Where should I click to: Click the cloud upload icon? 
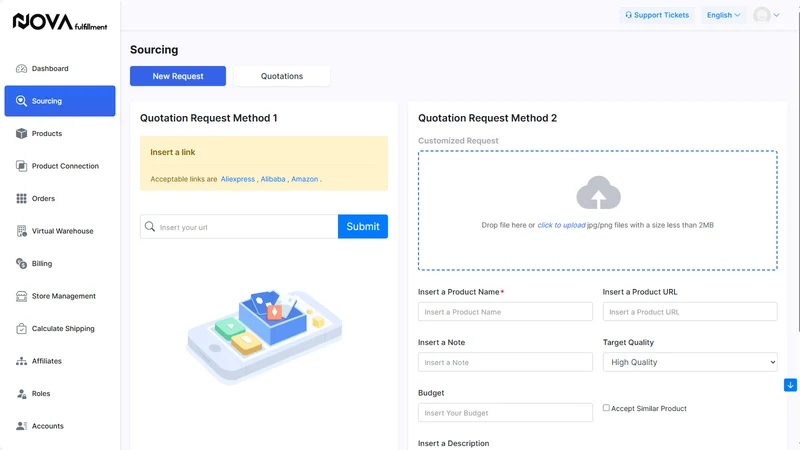[598, 193]
